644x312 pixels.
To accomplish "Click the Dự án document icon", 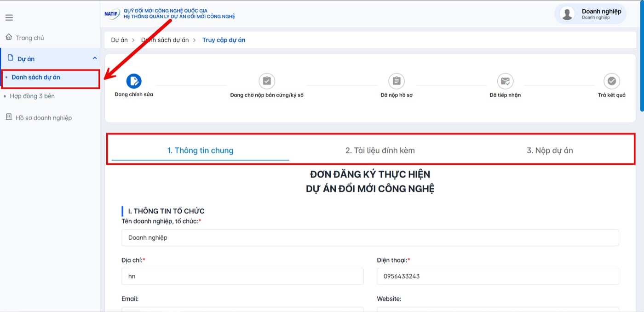I will click(x=11, y=58).
